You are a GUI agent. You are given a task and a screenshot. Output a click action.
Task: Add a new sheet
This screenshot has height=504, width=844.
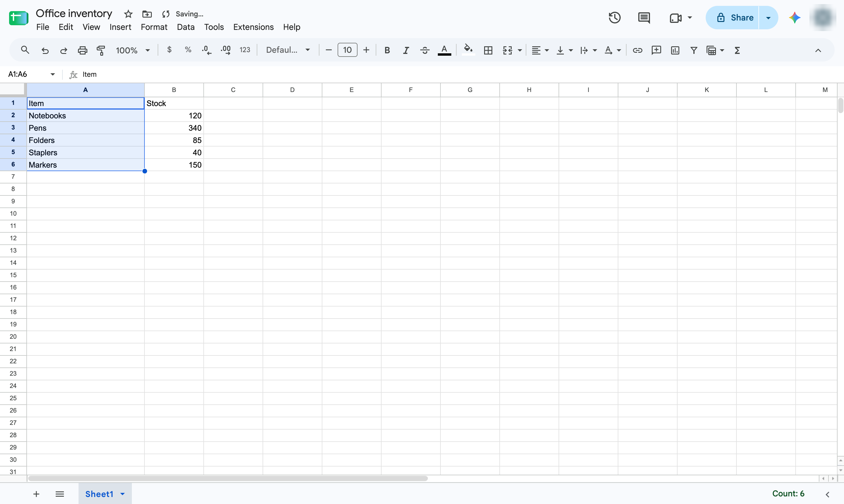point(36,494)
